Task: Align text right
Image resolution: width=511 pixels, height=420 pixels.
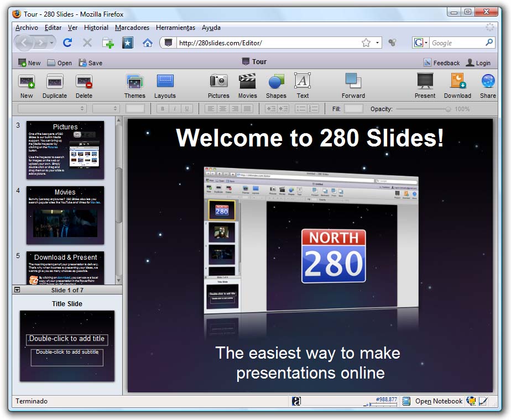Action: tap(235, 109)
